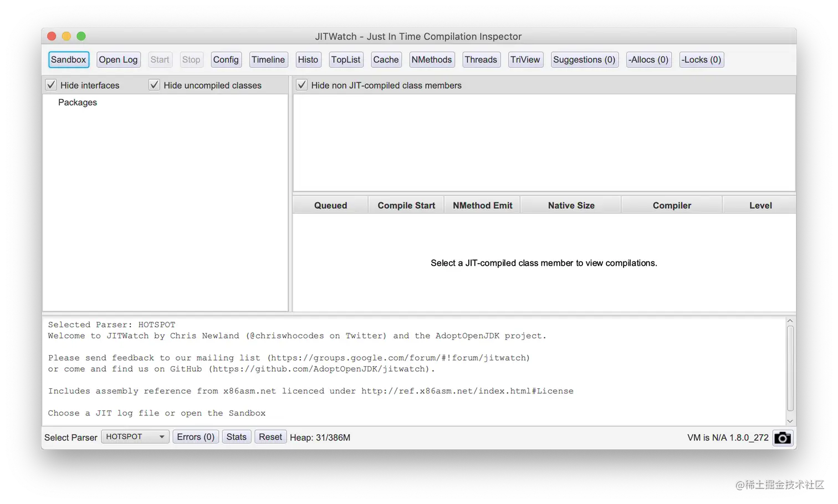Open the -Locks (0) report
This screenshot has height=504, width=838.
tap(702, 60)
